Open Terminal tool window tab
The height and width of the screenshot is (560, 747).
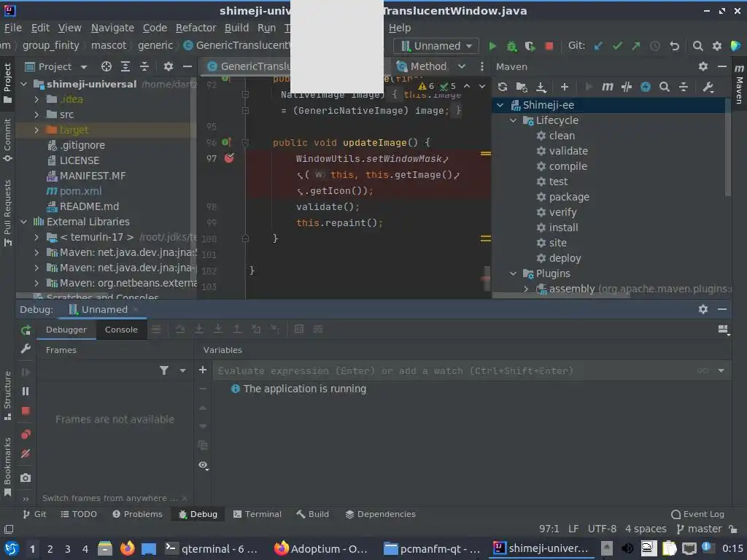point(258,514)
